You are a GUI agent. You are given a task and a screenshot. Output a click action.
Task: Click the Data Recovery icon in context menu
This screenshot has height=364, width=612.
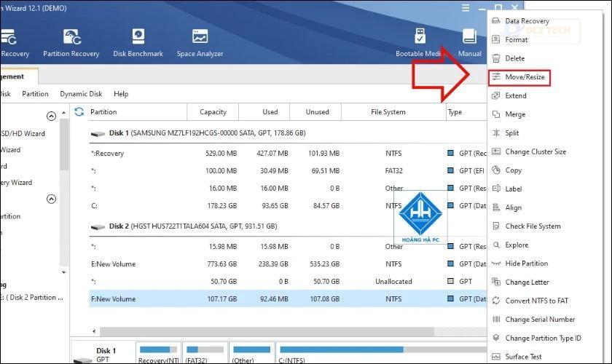coord(496,20)
